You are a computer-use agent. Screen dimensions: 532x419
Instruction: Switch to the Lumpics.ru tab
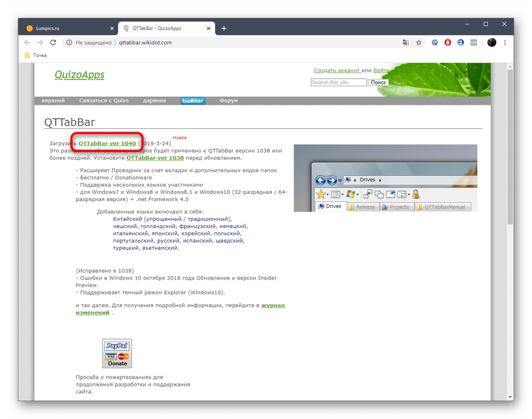point(67,28)
